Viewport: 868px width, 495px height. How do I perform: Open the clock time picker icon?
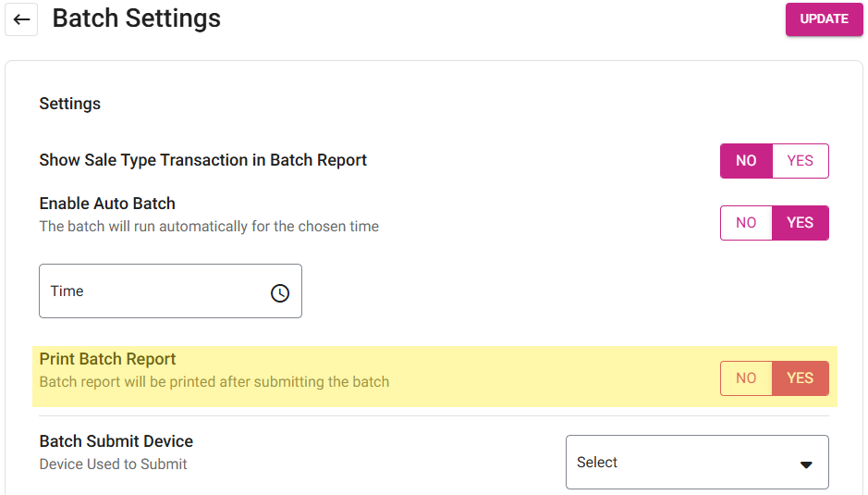pos(280,292)
